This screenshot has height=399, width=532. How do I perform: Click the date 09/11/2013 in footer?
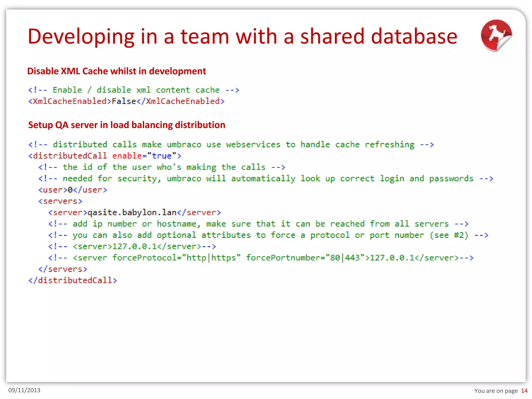tap(24, 390)
